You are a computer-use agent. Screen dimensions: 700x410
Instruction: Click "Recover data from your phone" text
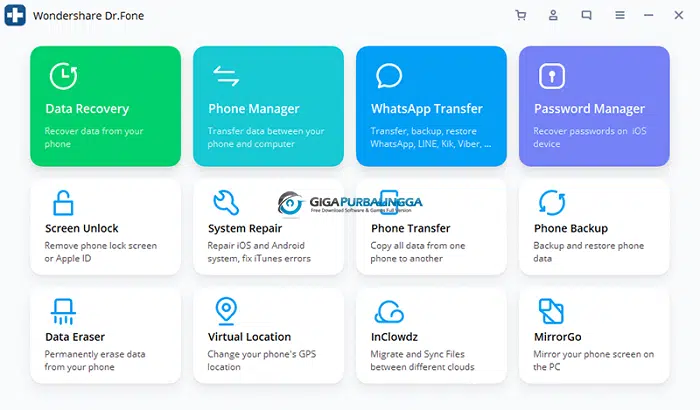pyautogui.click(x=94, y=138)
